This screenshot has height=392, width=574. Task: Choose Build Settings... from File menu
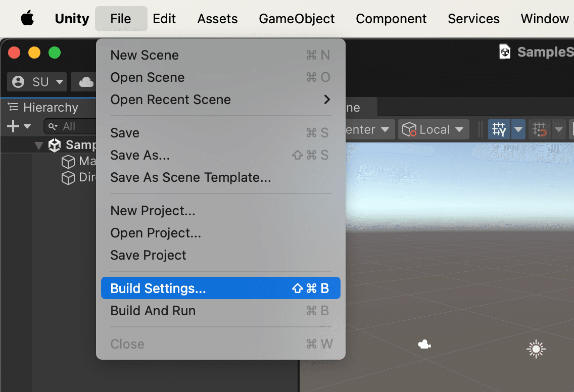pos(220,288)
